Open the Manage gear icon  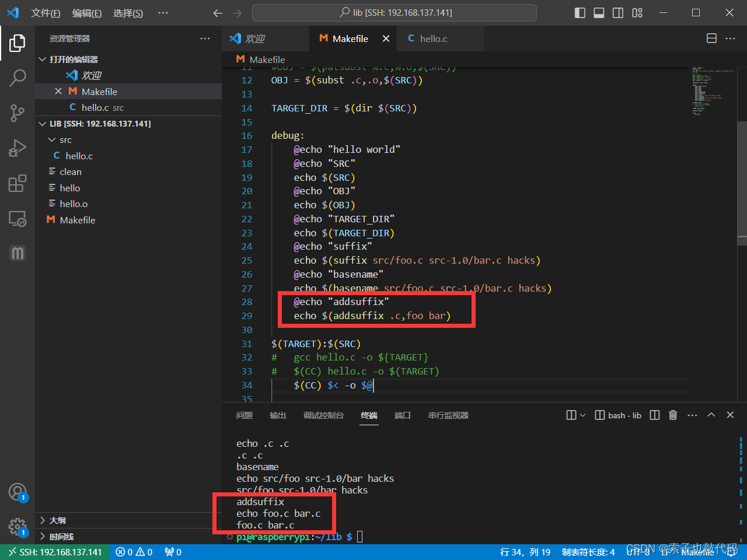pos(18,527)
